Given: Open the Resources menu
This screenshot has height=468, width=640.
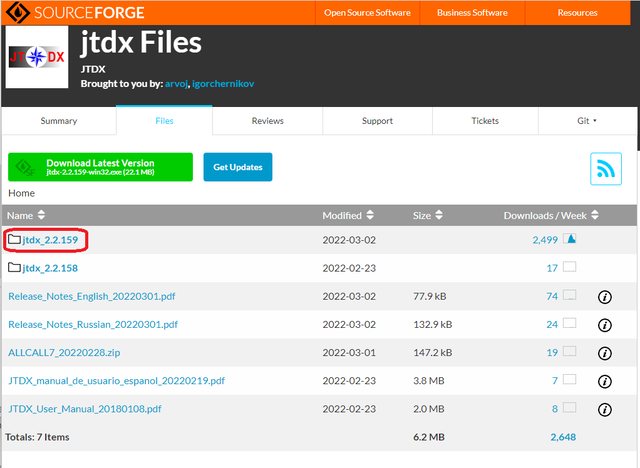Looking at the screenshot, I should [578, 13].
